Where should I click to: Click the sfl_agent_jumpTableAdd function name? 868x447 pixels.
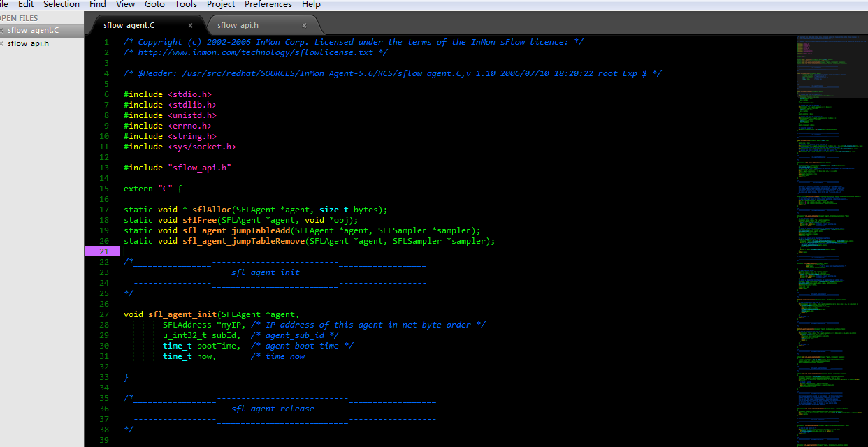(x=236, y=230)
